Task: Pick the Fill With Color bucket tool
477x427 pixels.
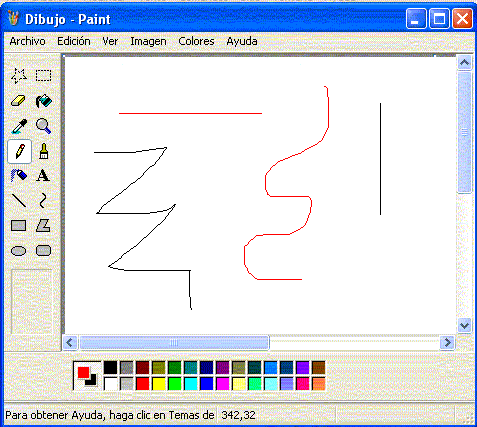Action: click(x=43, y=101)
